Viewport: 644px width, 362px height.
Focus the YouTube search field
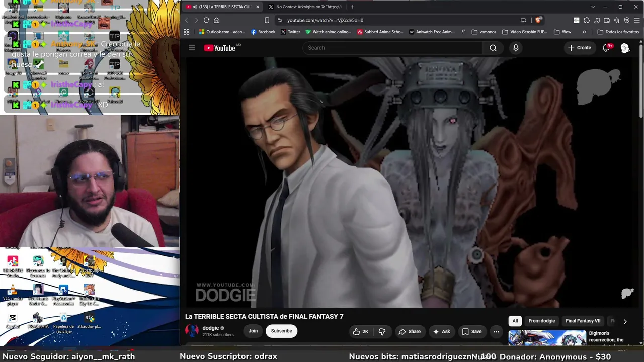(392, 48)
